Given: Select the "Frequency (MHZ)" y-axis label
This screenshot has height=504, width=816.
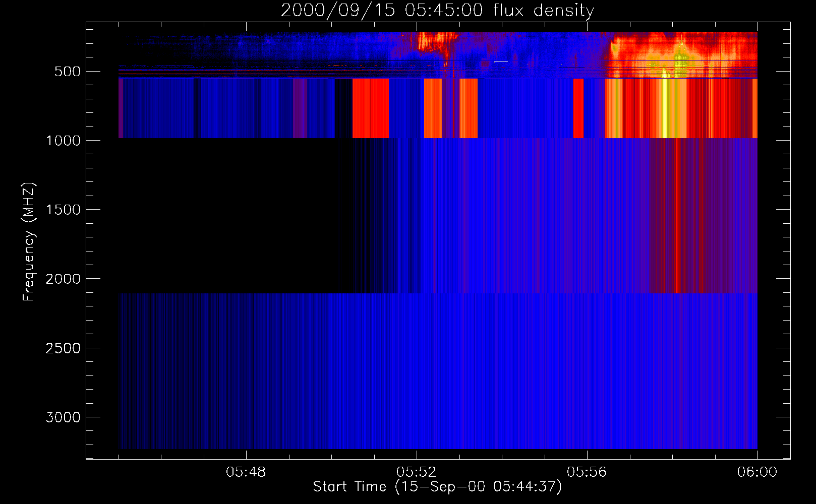Looking at the screenshot, I should click(x=29, y=242).
